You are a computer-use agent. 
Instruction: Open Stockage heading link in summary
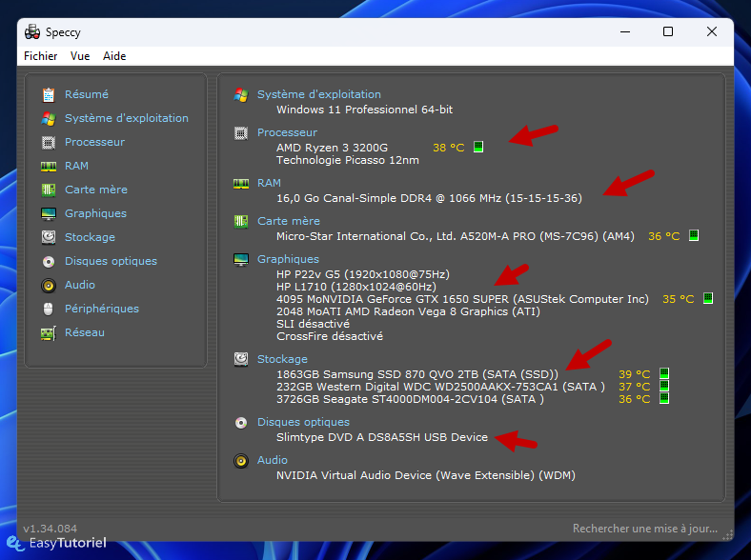(x=283, y=359)
